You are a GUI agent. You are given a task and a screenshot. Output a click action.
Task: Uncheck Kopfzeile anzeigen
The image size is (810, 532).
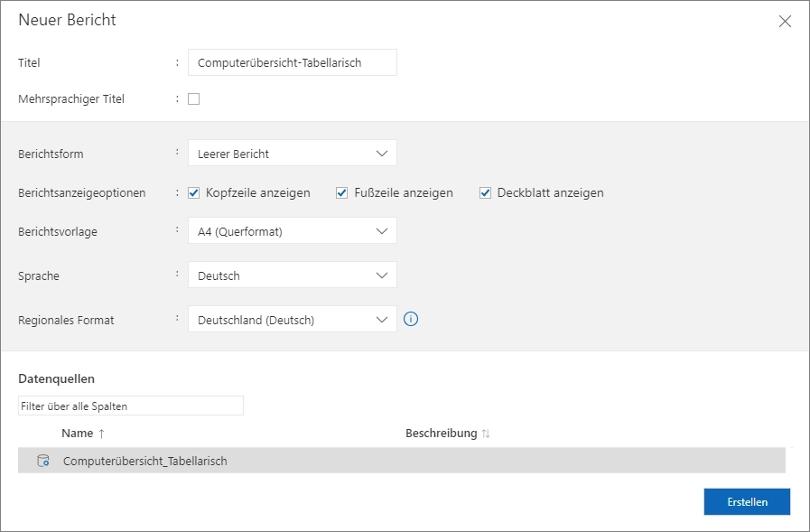coord(193,192)
